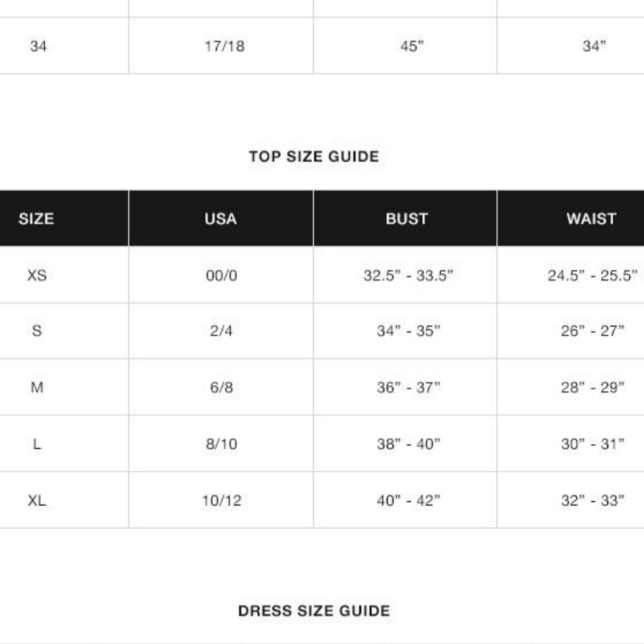Click the DRESS SIZE GUIDE heading
The image size is (644, 644).
(x=314, y=611)
